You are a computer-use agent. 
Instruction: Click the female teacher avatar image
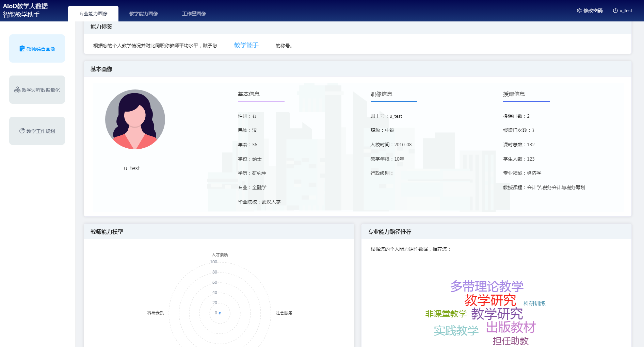135,119
